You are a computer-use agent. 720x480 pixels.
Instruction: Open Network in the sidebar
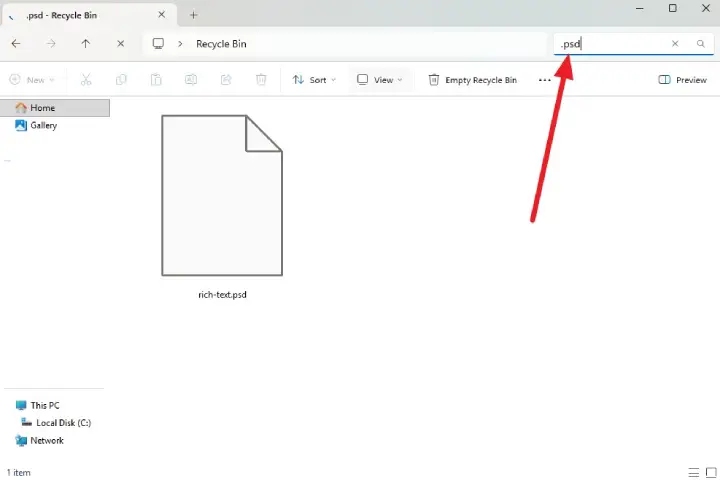pos(39,440)
